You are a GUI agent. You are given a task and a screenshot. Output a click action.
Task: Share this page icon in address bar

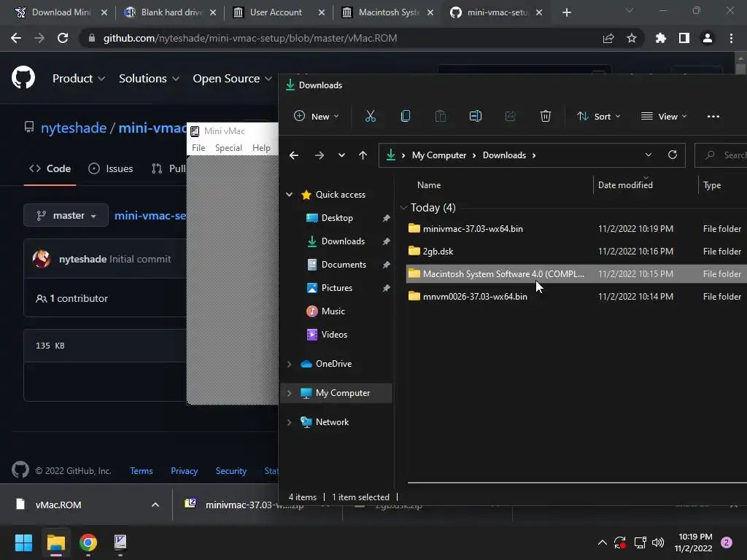[608, 38]
